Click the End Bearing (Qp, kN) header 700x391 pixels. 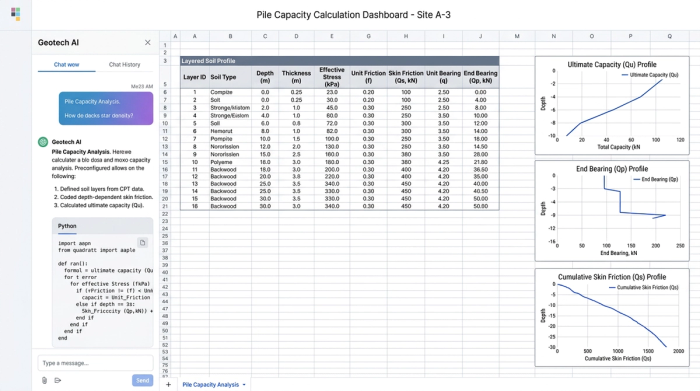tap(480, 77)
